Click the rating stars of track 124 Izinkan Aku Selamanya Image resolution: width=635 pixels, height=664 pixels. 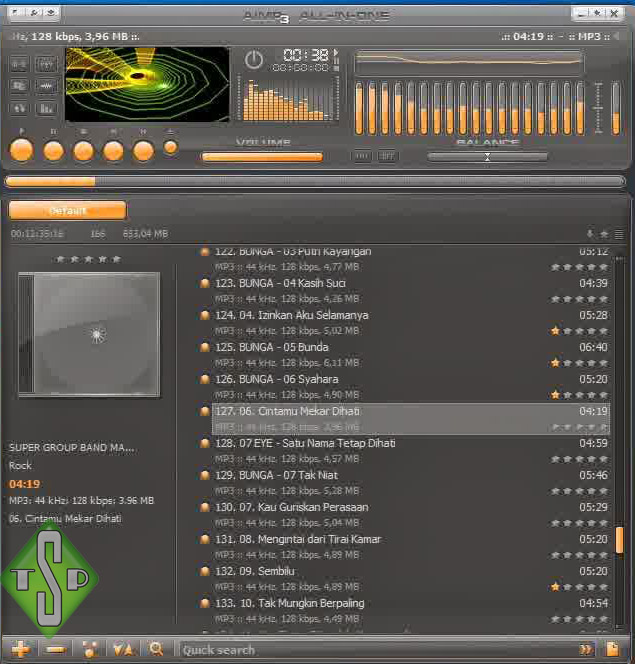(579, 331)
